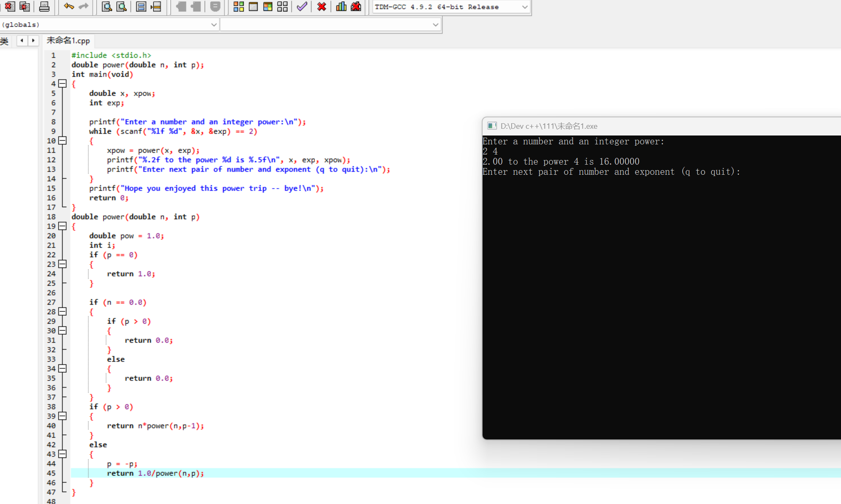This screenshot has height=504, width=841.
Task: Open the (globals) scope dropdown
Action: (x=214, y=24)
